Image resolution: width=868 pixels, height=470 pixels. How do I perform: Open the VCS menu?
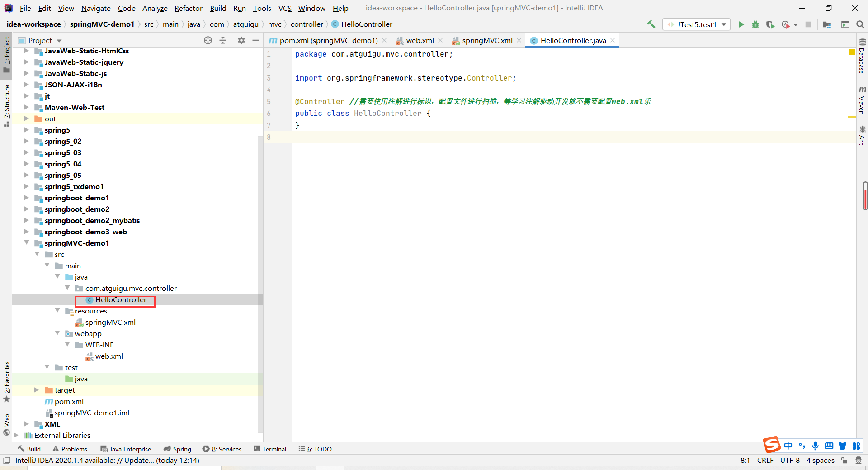pyautogui.click(x=285, y=8)
